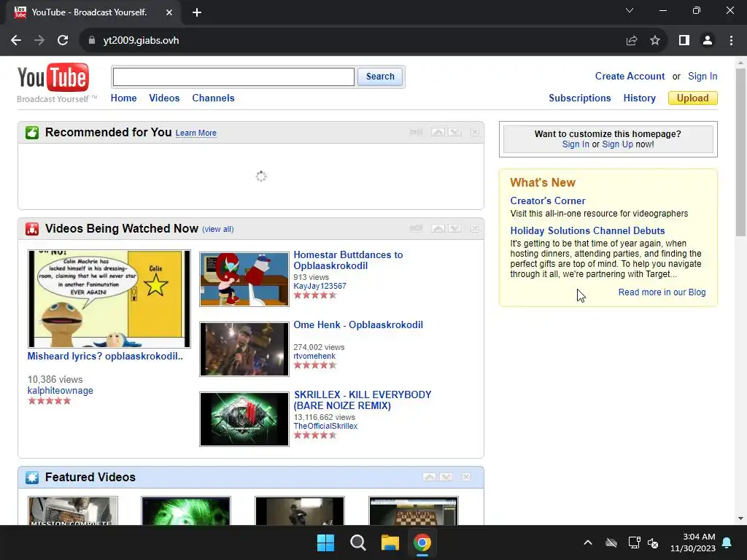Viewport: 747px width, 560px height.
Task: Click Read more in our Blog
Action: (x=662, y=292)
